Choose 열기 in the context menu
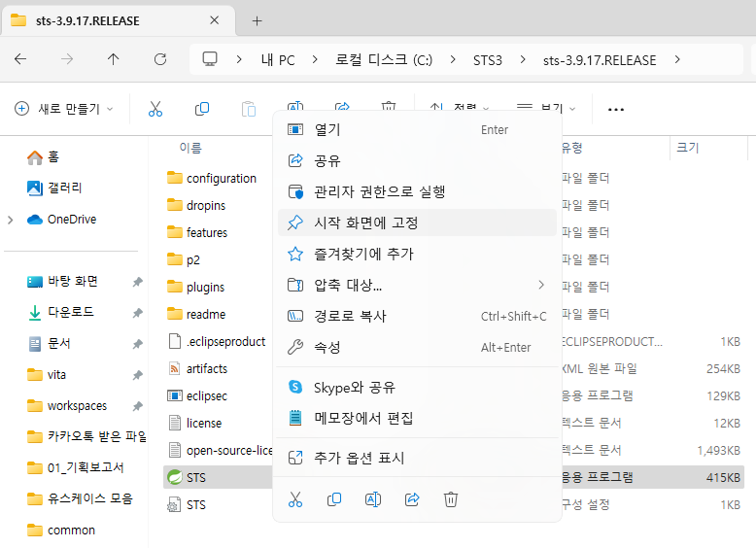 pyautogui.click(x=417, y=129)
